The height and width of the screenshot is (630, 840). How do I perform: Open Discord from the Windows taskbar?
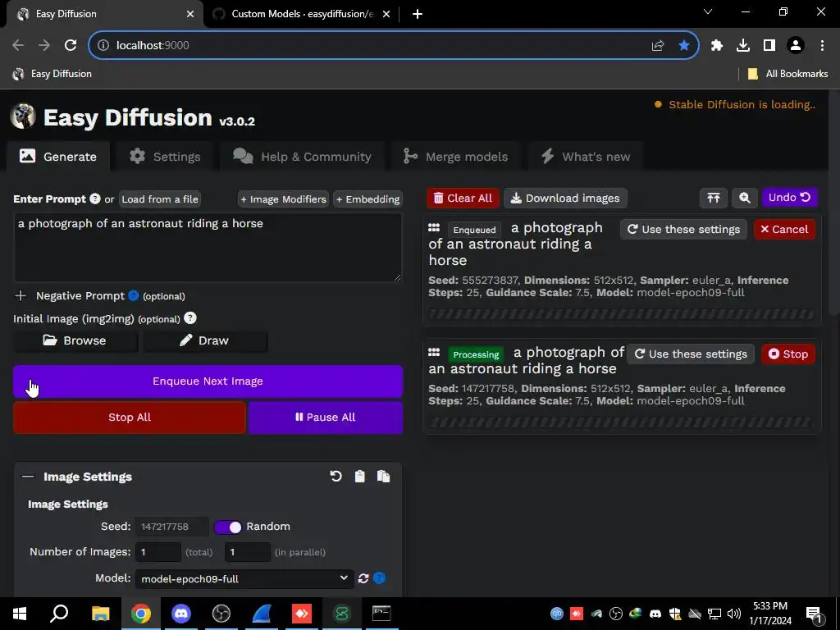click(181, 614)
